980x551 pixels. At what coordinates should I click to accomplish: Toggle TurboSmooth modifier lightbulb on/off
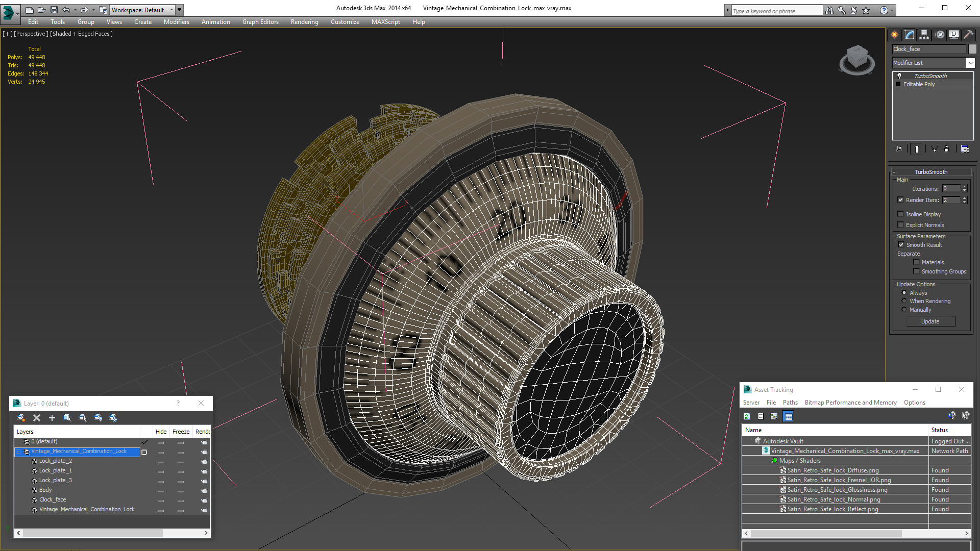tap(899, 76)
